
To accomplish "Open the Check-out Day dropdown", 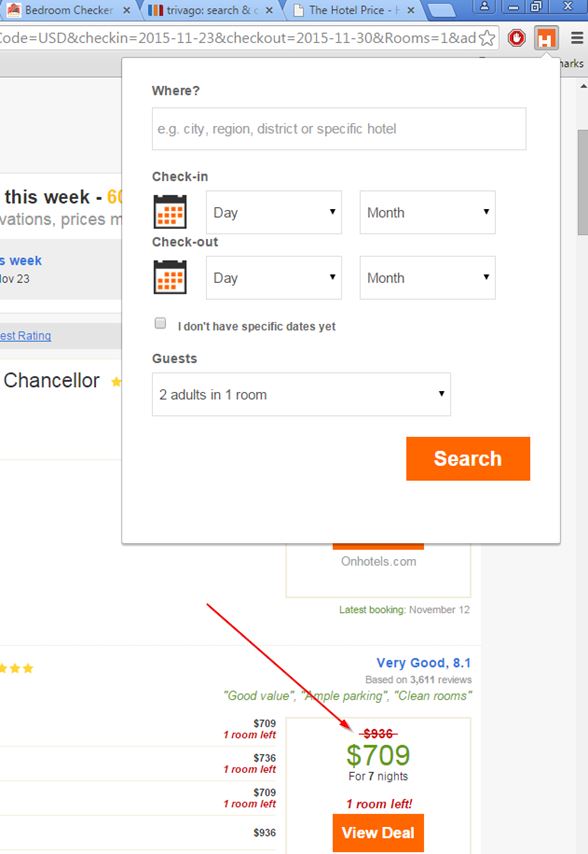I will point(274,278).
